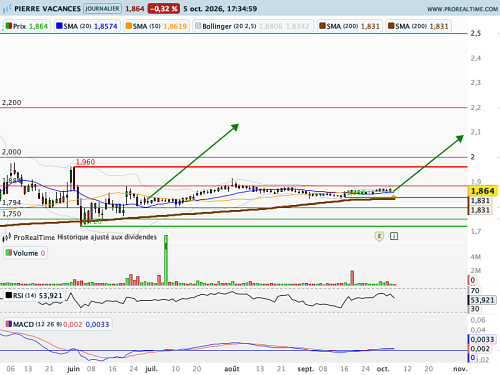Screen dimensions: 500x375
Task: Click the red -0,32 % change badge
Action: 163,9
